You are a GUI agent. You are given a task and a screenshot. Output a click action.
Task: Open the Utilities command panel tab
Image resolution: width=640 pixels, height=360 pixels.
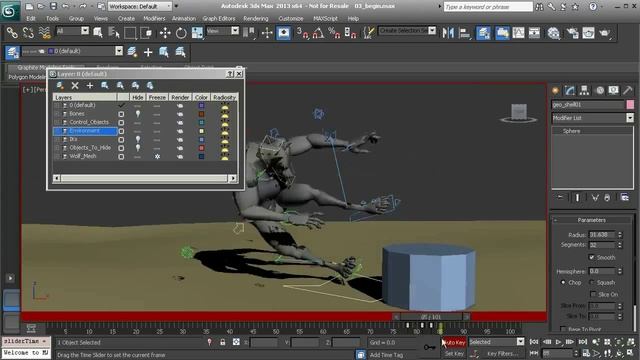tap(628, 90)
